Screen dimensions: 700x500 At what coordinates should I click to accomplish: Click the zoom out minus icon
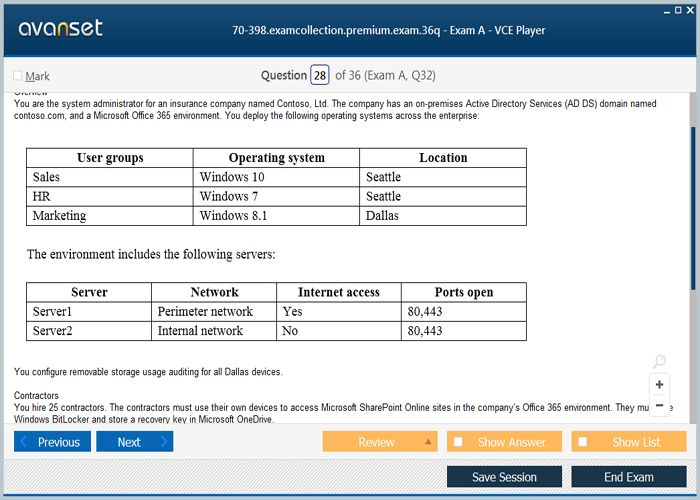tap(659, 405)
